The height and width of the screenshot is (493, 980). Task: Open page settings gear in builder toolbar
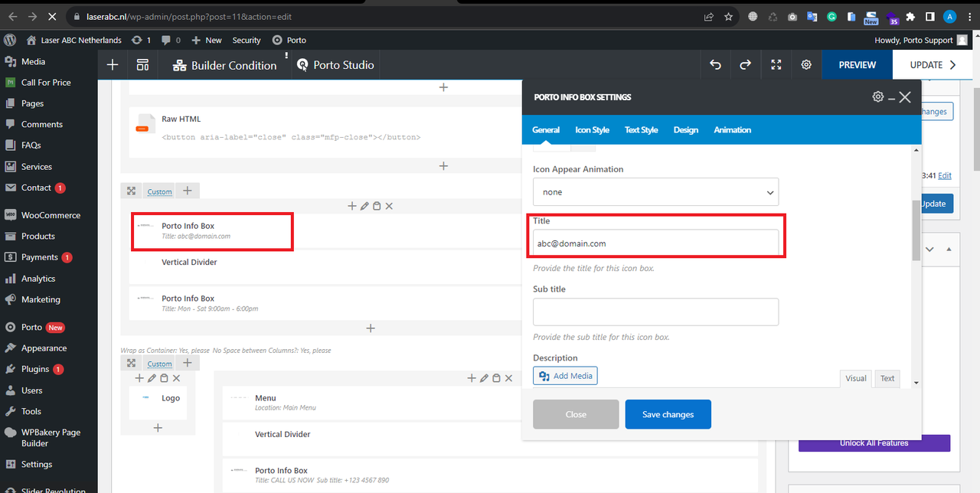point(806,65)
